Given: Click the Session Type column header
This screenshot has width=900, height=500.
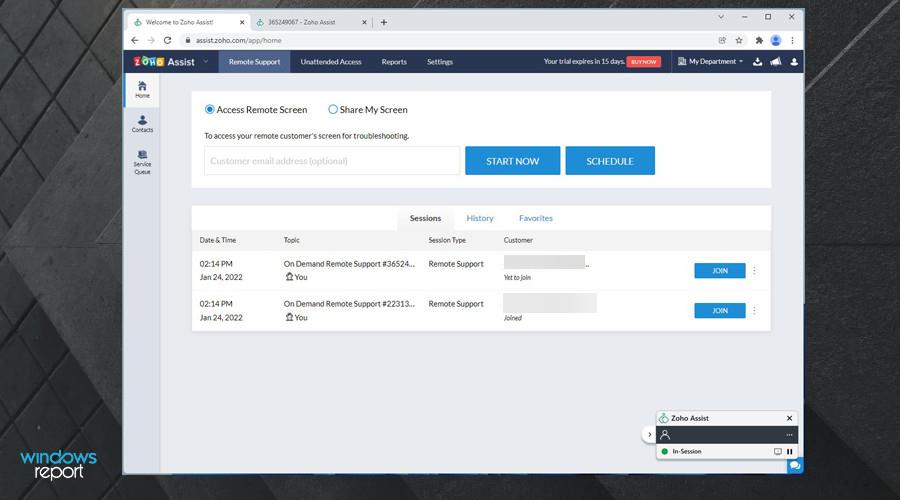Looking at the screenshot, I should click(x=447, y=240).
